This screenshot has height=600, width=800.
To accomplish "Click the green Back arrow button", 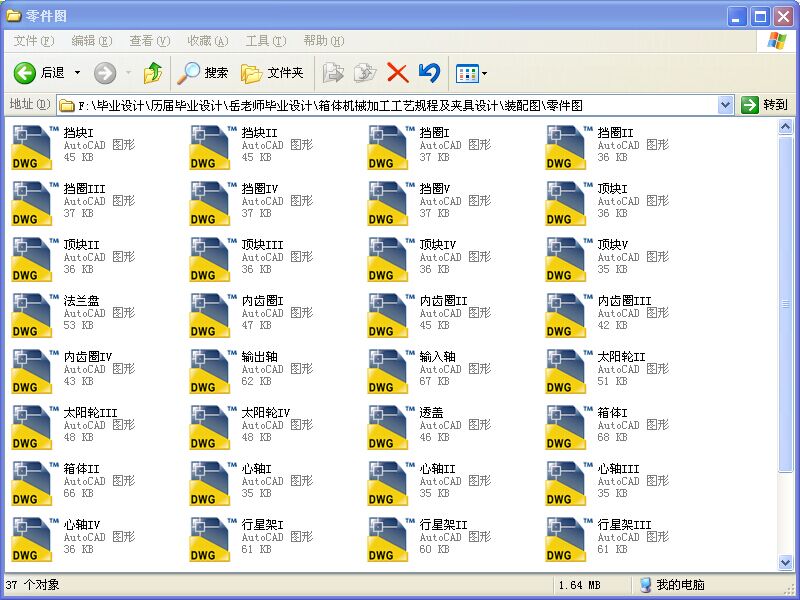I will [24, 73].
